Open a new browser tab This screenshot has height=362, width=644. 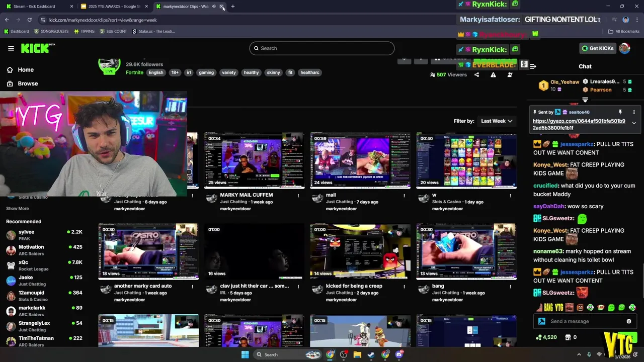(233, 7)
